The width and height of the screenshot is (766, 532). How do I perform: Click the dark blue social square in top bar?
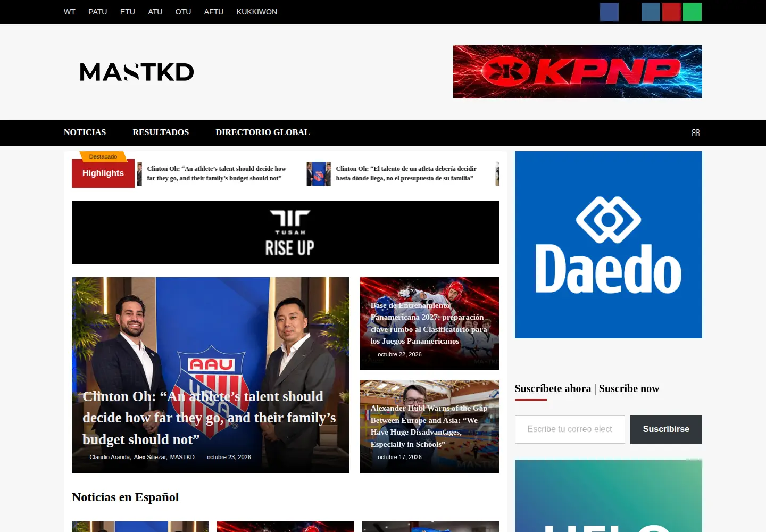pyautogui.click(x=609, y=12)
